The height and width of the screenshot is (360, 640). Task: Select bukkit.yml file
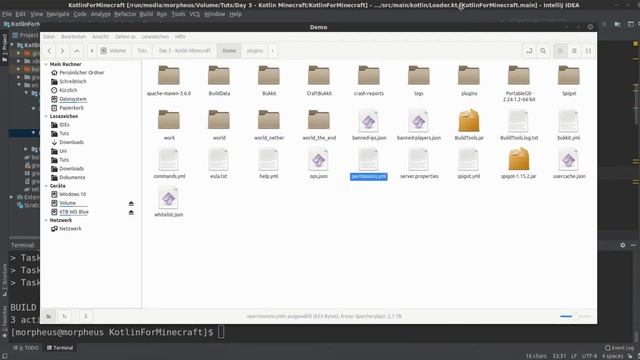coord(569,124)
